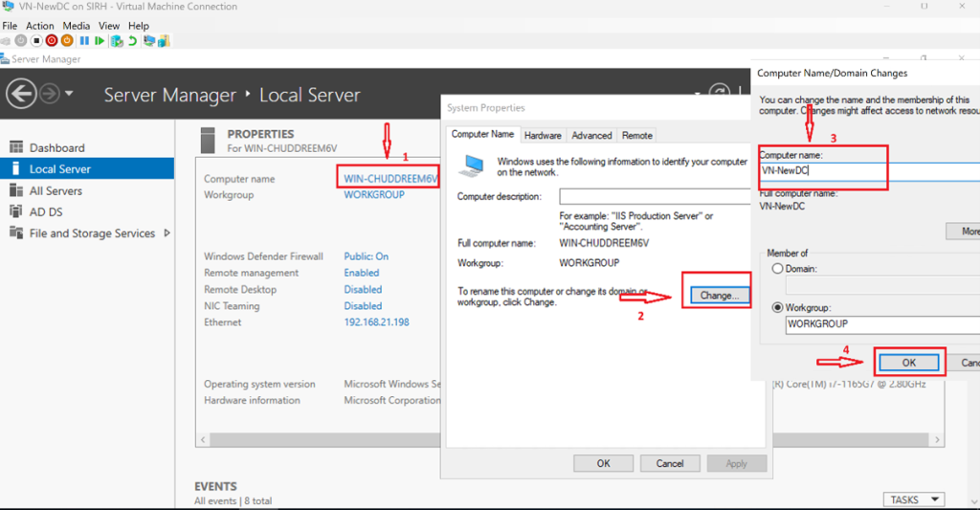Click the Change... button
This screenshot has height=510, width=980.
click(720, 296)
